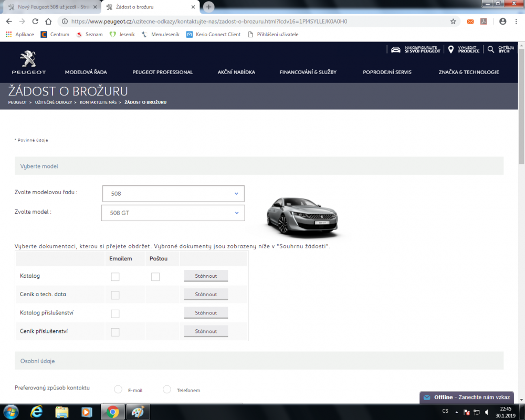This screenshot has height=420, width=525.
Task: Click the CS language indicator
Action: coord(445,411)
